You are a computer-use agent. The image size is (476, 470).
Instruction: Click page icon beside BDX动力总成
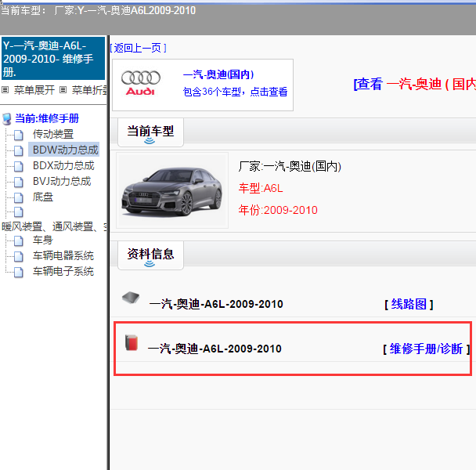(x=19, y=166)
